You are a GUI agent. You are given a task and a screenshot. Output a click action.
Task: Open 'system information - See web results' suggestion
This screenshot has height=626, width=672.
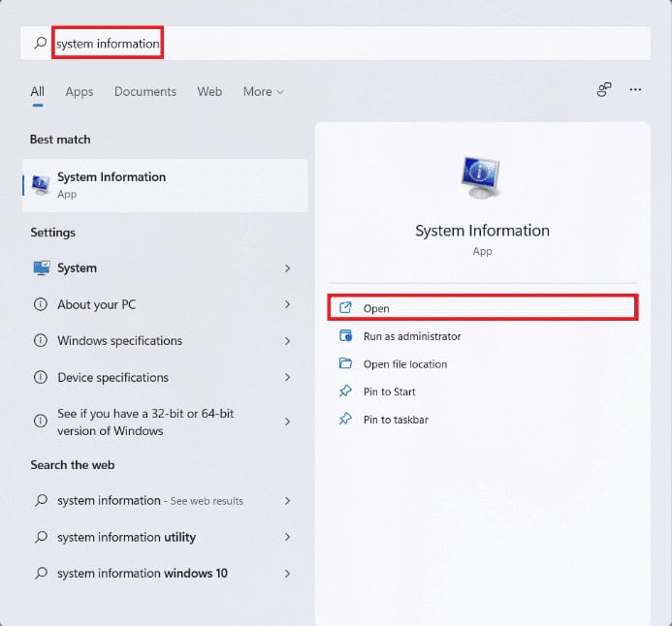tap(165, 501)
